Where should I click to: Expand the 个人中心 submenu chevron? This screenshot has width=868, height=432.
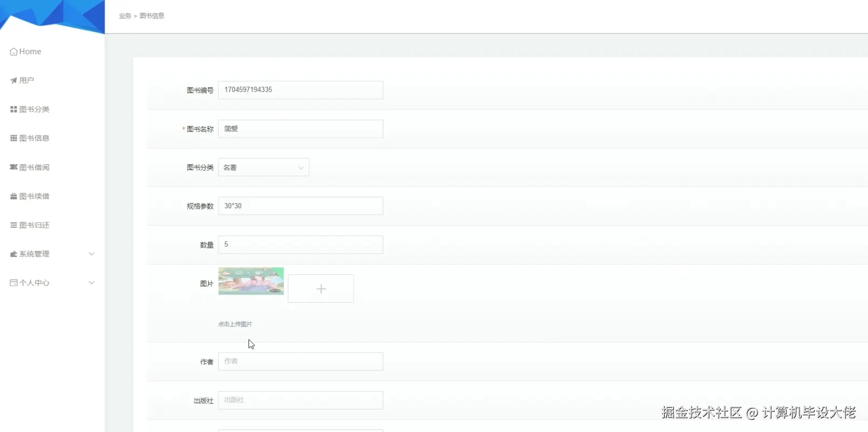[x=92, y=283]
